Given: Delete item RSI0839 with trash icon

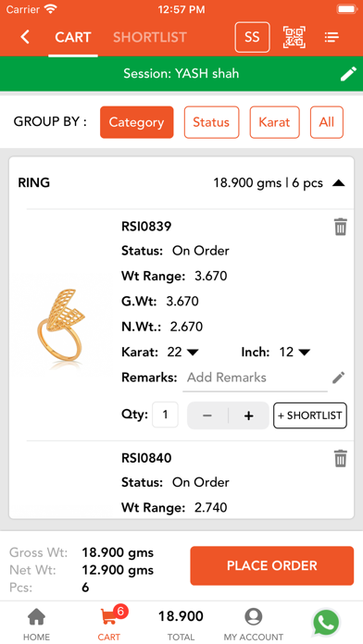Looking at the screenshot, I should coord(341,227).
